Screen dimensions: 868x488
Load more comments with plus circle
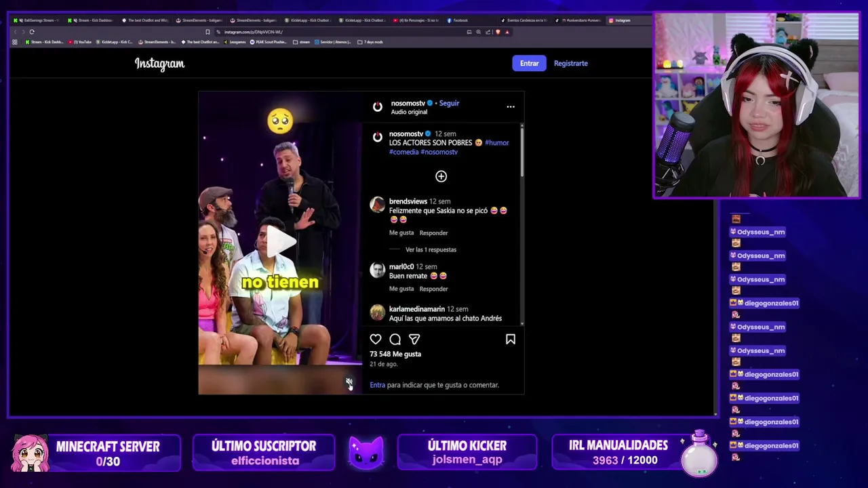point(441,176)
